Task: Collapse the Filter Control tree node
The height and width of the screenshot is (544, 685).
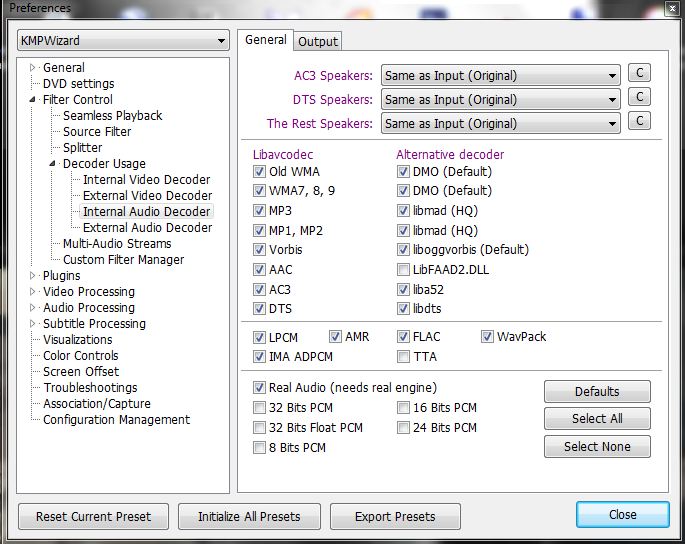Action: [x=32, y=100]
